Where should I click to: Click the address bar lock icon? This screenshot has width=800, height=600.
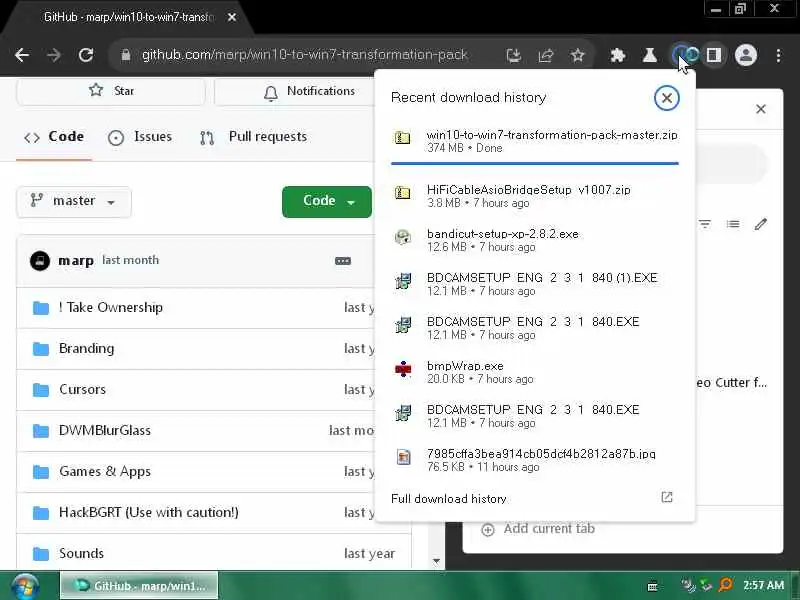tap(126, 55)
